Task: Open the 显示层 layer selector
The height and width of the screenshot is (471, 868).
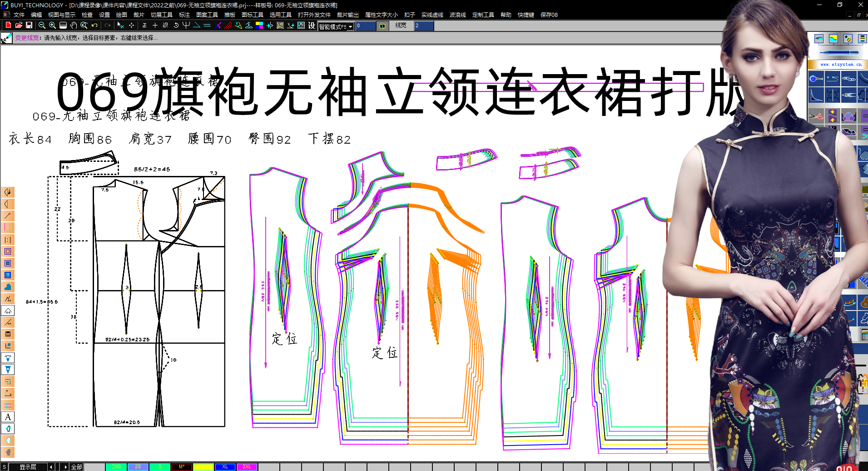Action: point(28,466)
